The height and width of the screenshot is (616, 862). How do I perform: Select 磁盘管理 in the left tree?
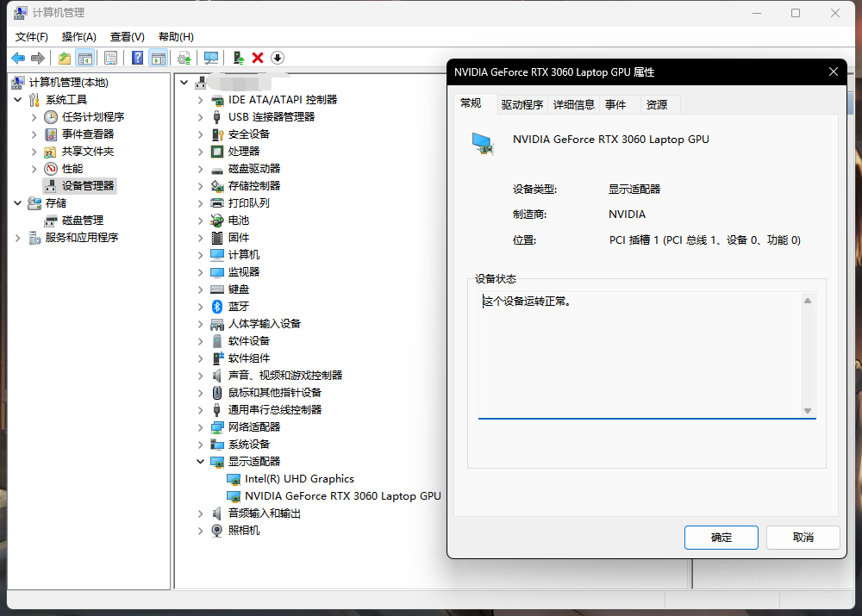pyautogui.click(x=82, y=220)
